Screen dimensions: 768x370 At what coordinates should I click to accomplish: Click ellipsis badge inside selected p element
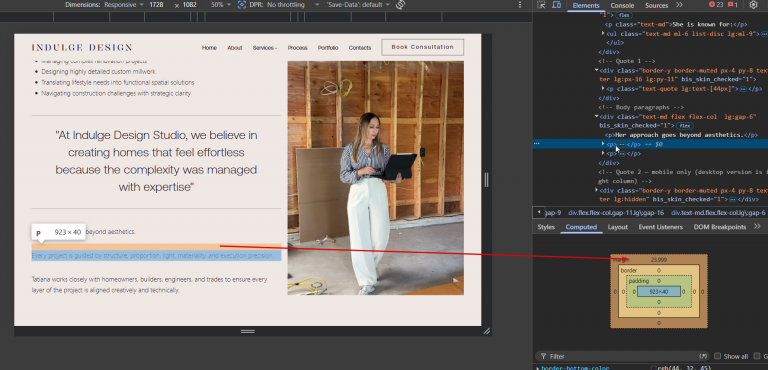pyautogui.click(x=622, y=145)
